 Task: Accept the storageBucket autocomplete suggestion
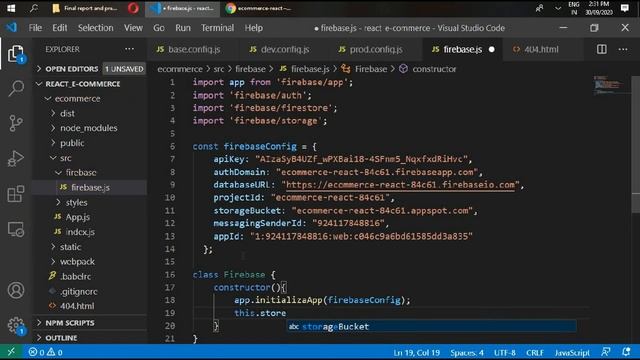click(432, 327)
